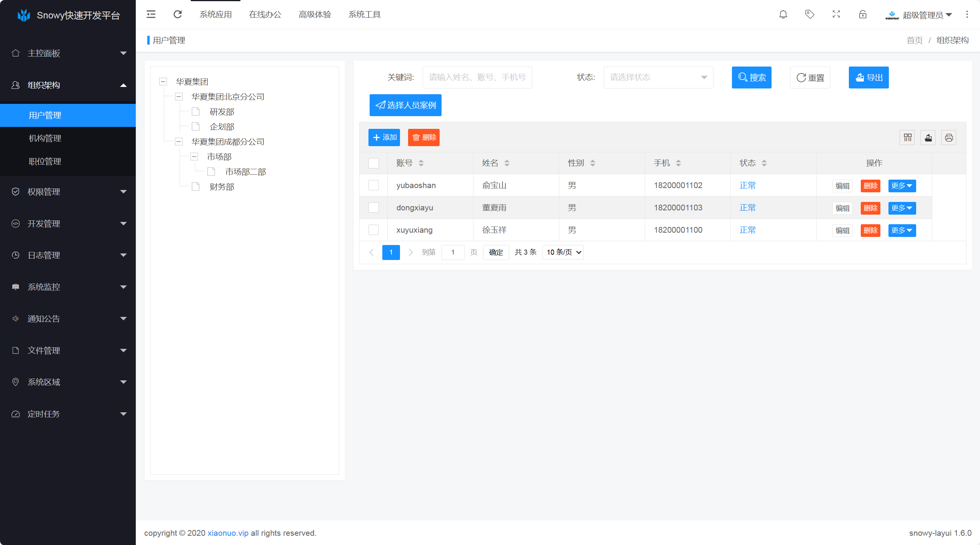Select the dongxiayu row checkbox
The width and height of the screenshot is (980, 545).
373,208
